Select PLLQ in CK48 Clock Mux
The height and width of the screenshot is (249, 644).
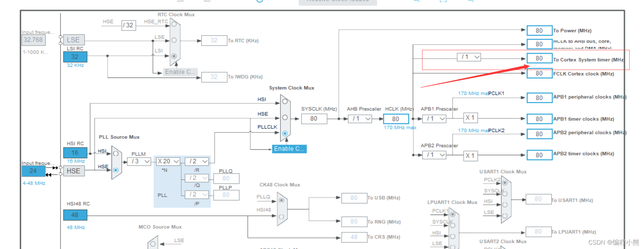(x=281, y=200)
